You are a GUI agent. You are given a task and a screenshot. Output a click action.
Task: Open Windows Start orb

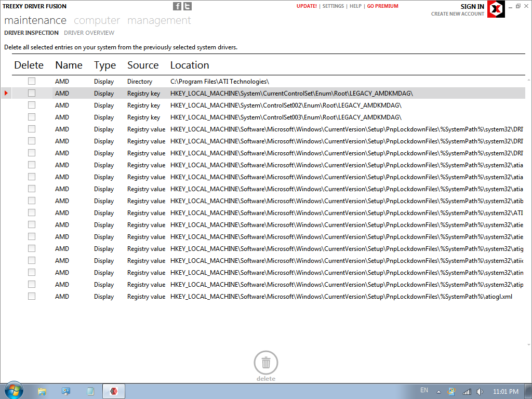[x=14, y=390]
